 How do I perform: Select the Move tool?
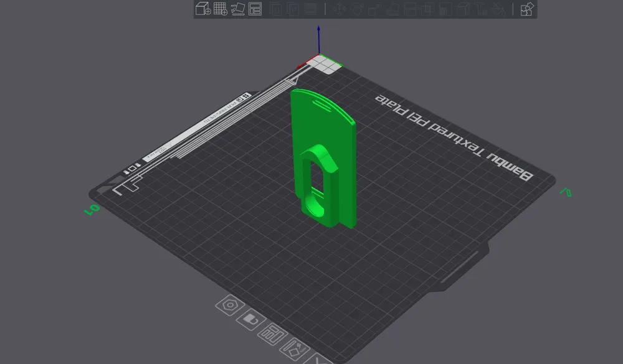pyautogui.click(x=338, y=8)
